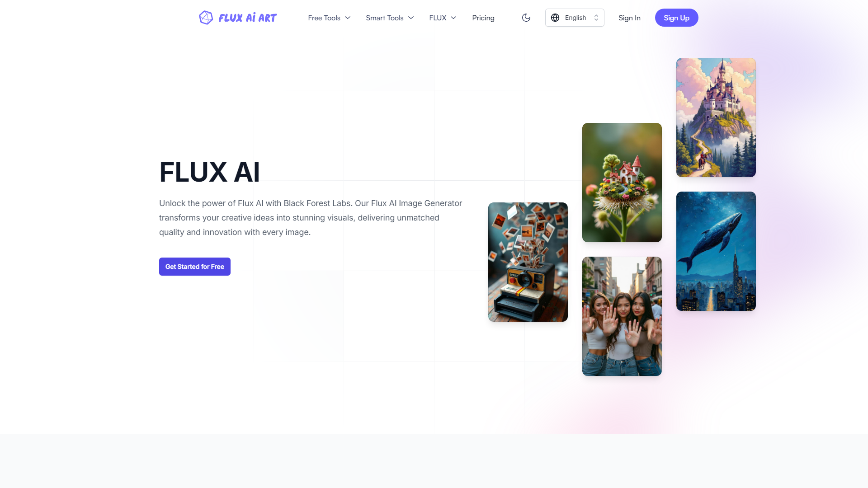This screenshot has height=488, width=868.
Task: Click the Sign In menu item
Action: click(x=630, y=17)
